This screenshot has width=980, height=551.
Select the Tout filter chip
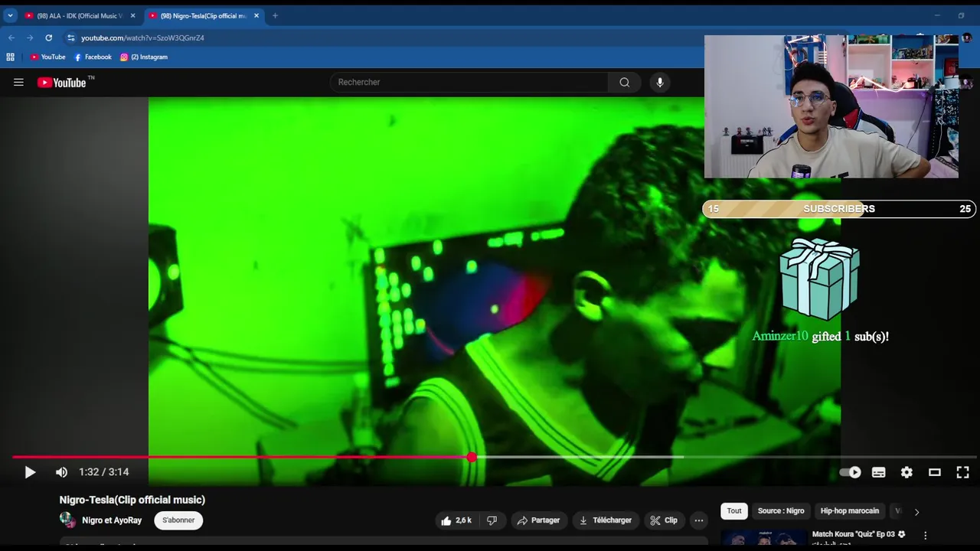tap(734, 511)
